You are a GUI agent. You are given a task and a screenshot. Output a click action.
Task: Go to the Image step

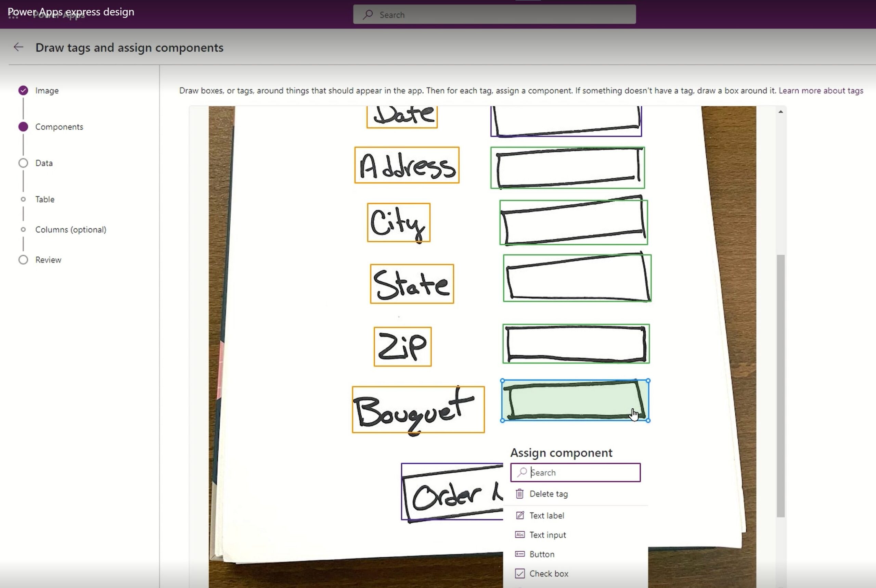pyautogui.click(x=47, y=90)
